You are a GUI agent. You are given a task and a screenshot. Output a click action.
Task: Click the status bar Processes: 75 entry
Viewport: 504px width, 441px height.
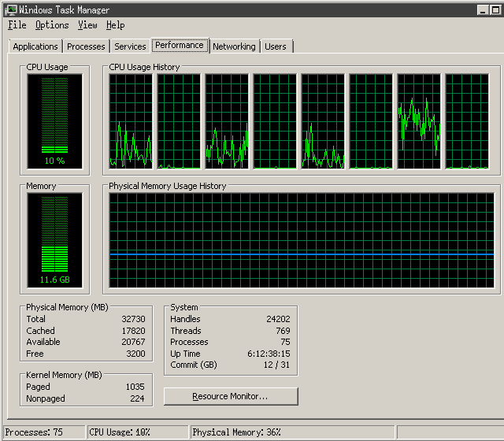click(44, 432)
